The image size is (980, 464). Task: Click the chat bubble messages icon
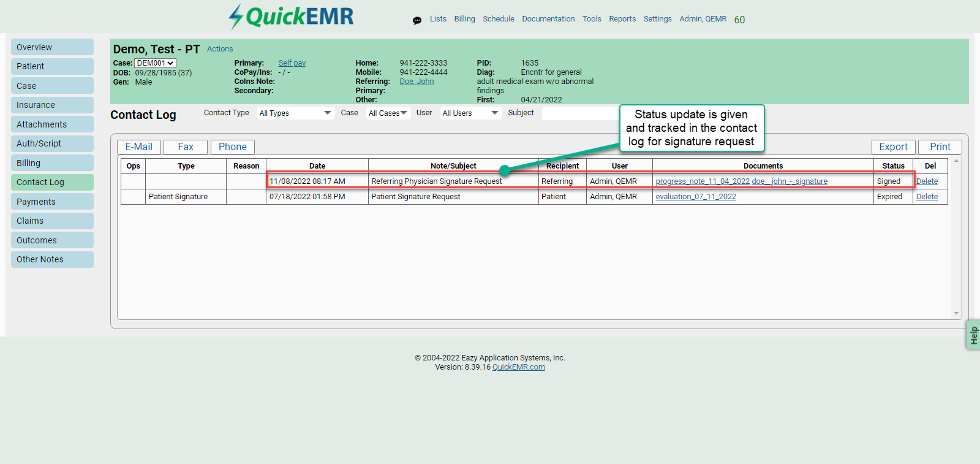click(x=417, y=20)
